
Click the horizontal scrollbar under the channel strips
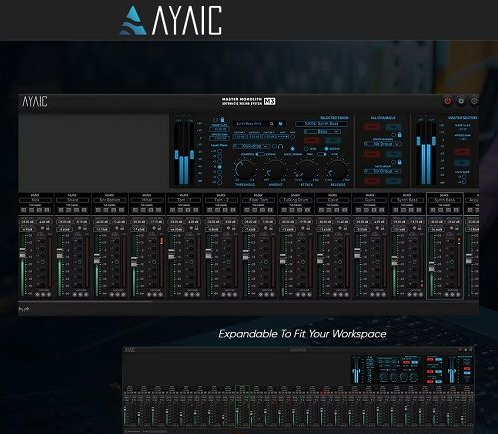tap(86, 302)
